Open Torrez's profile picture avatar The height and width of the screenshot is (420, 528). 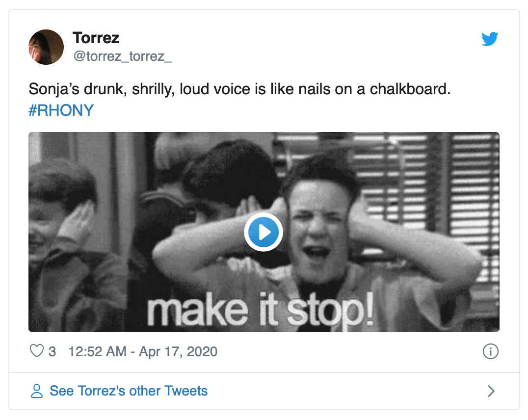pos(46,47)
